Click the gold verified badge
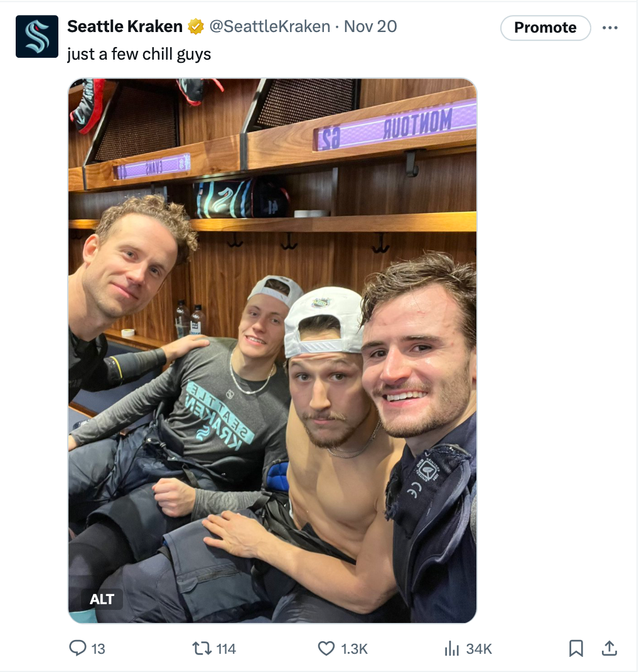Screen dimensions: 639x672 pos(196,26)
